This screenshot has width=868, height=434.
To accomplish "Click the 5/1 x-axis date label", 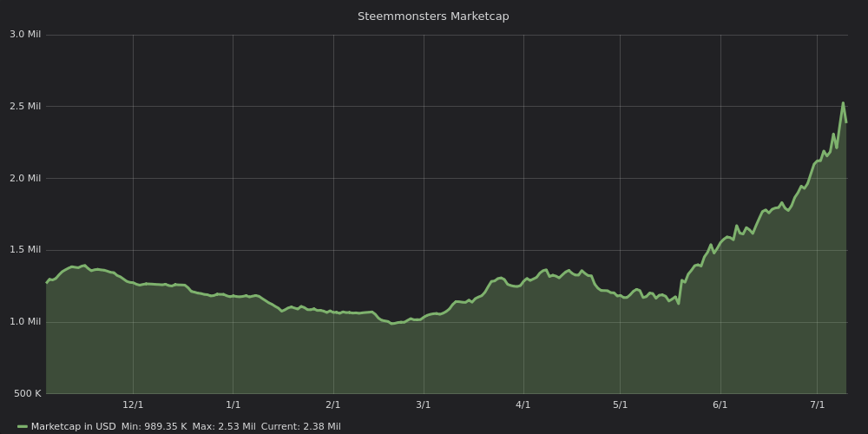I will pyautogui.click(x=620, y=405).
